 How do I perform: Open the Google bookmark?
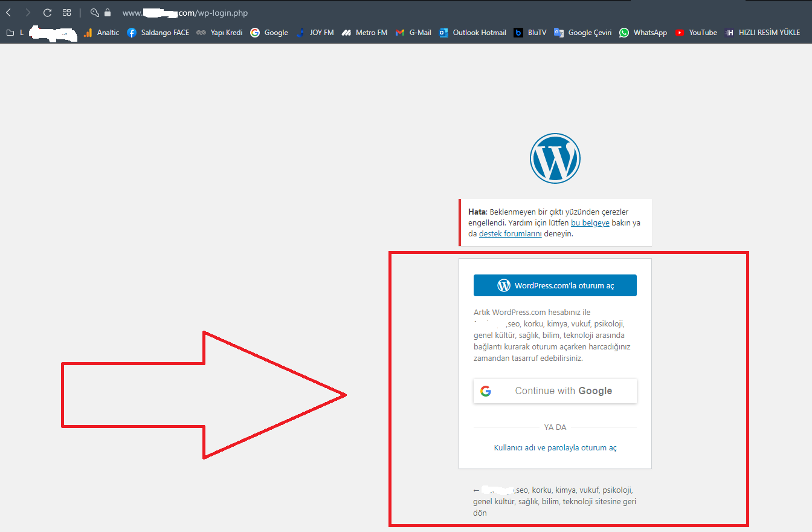[x=269, y=33]
